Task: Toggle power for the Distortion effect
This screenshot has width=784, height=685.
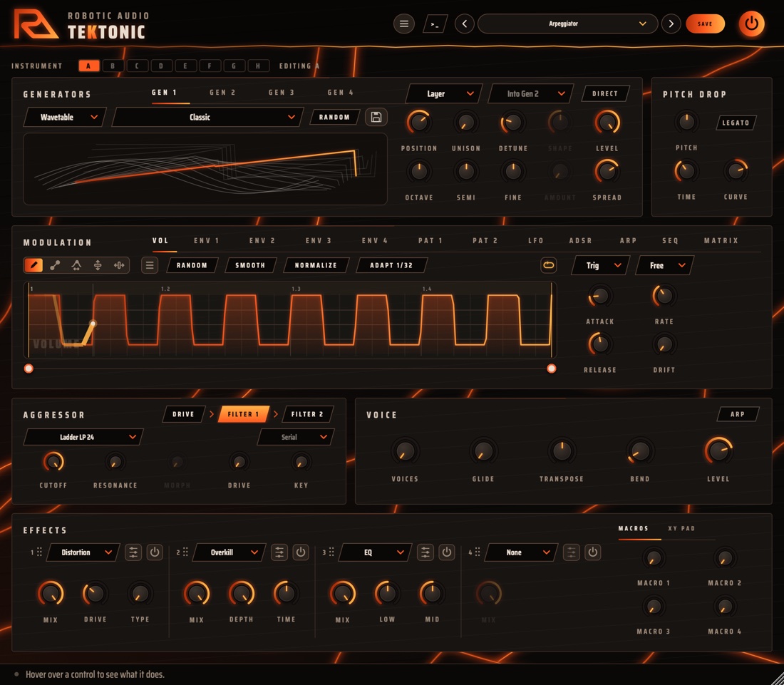Action: 155,552
